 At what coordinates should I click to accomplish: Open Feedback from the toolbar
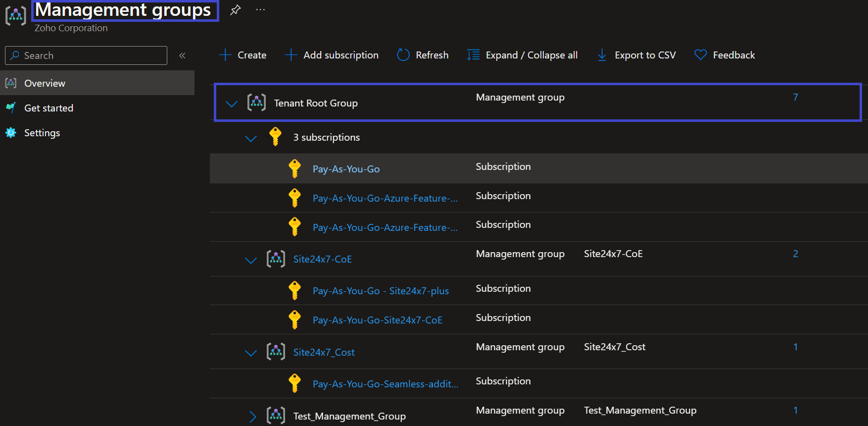point(725,55)
